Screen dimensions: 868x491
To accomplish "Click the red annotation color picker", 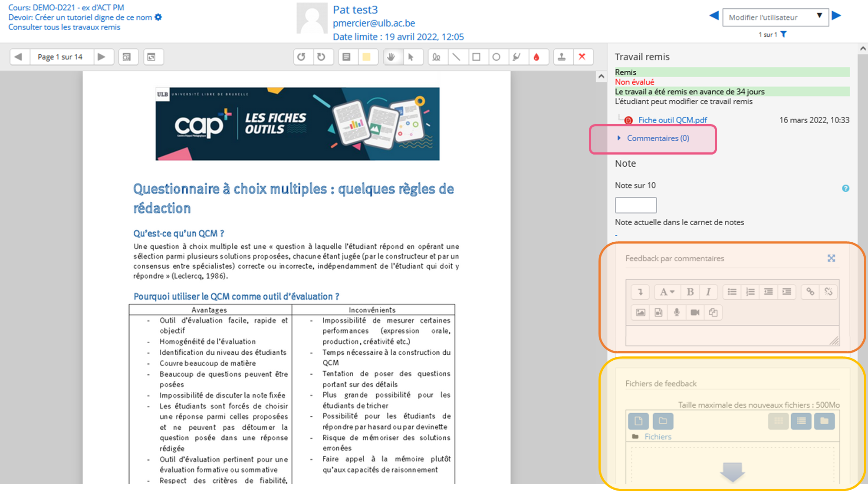I will 536,57.
